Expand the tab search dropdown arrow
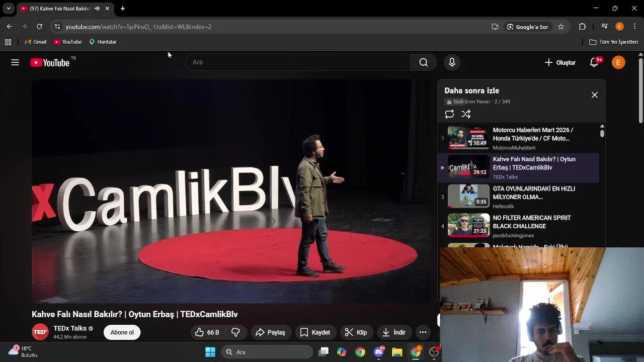 pos(9,9)
